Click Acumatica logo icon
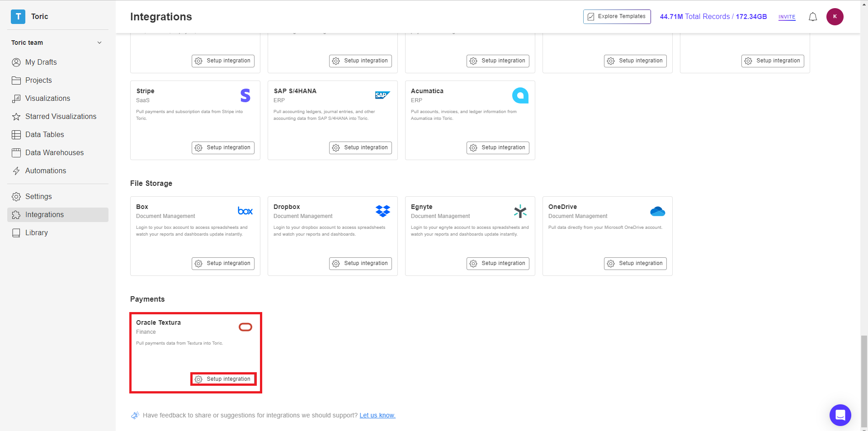This screenshot has height=431, width=868. pos(520,95)
